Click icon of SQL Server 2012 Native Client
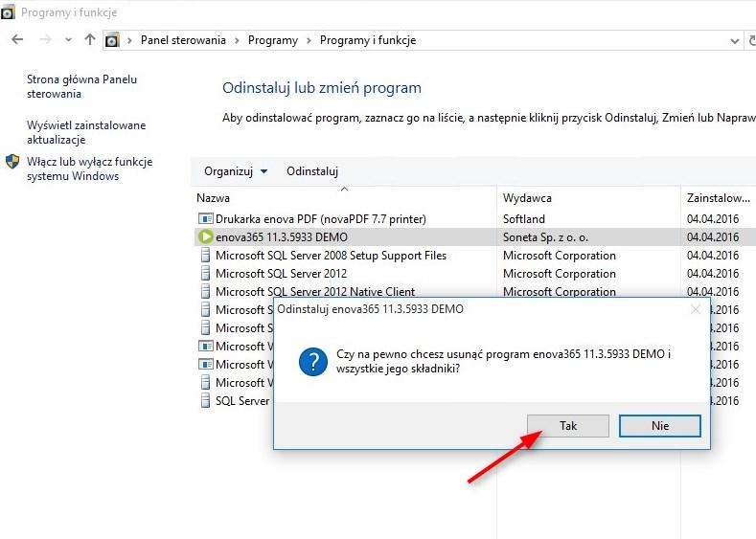This screenshot has height=539, width=756. coord(205,292)
